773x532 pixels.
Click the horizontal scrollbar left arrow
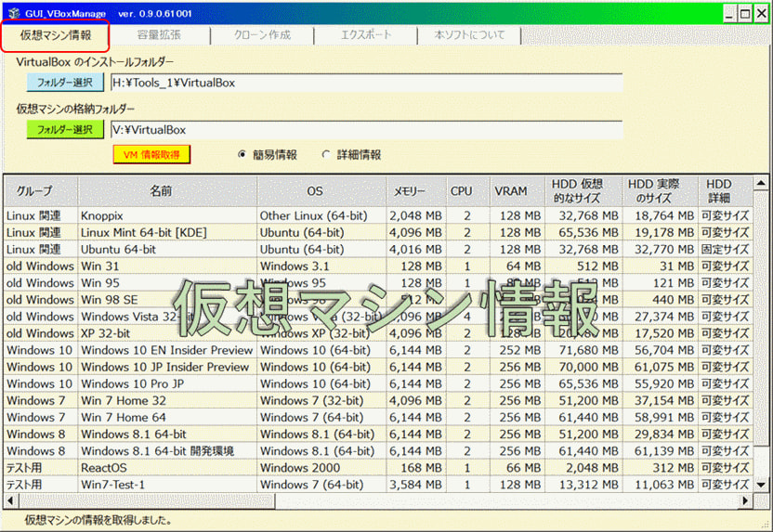[x=11, y=501]
